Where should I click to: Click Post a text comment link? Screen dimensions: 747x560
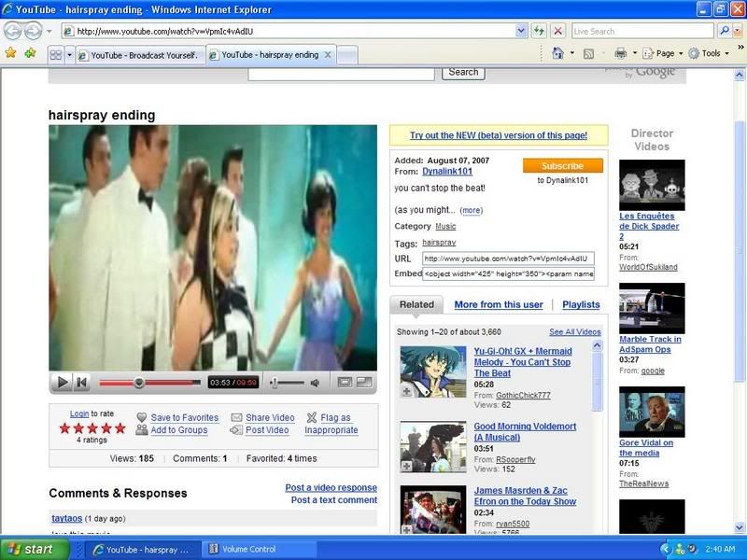[x=334, y=500]
